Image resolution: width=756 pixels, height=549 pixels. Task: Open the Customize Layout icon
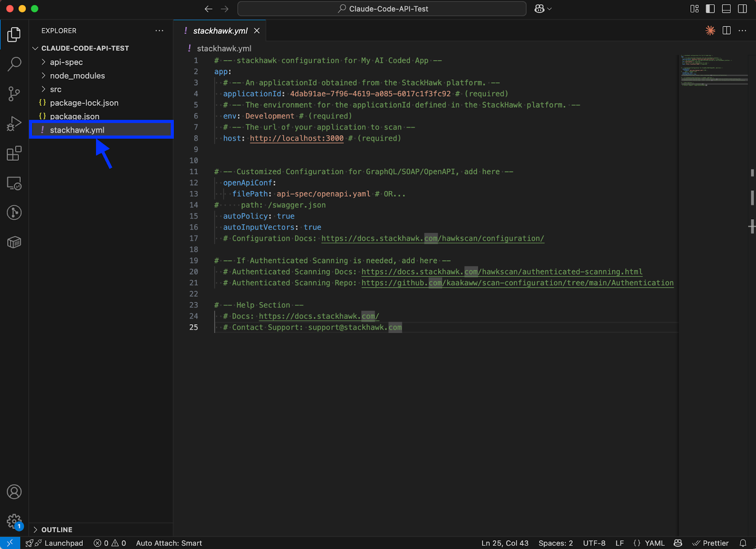tap(695, 9)
